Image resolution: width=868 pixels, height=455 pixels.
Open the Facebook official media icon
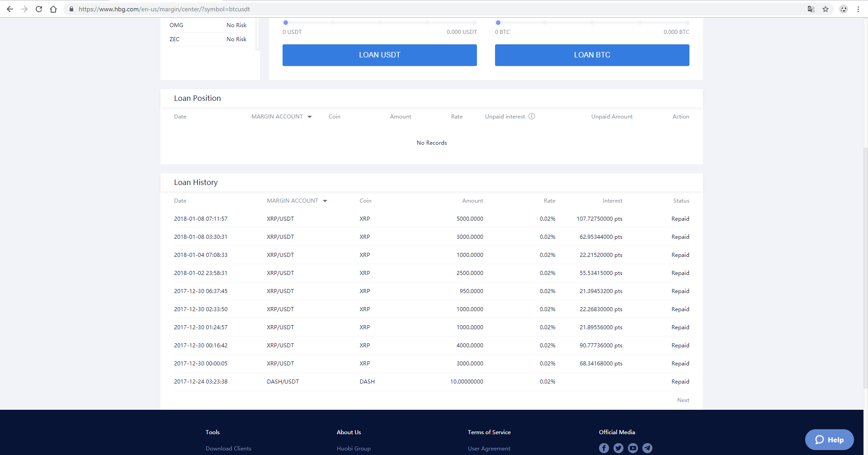[604, 448]
